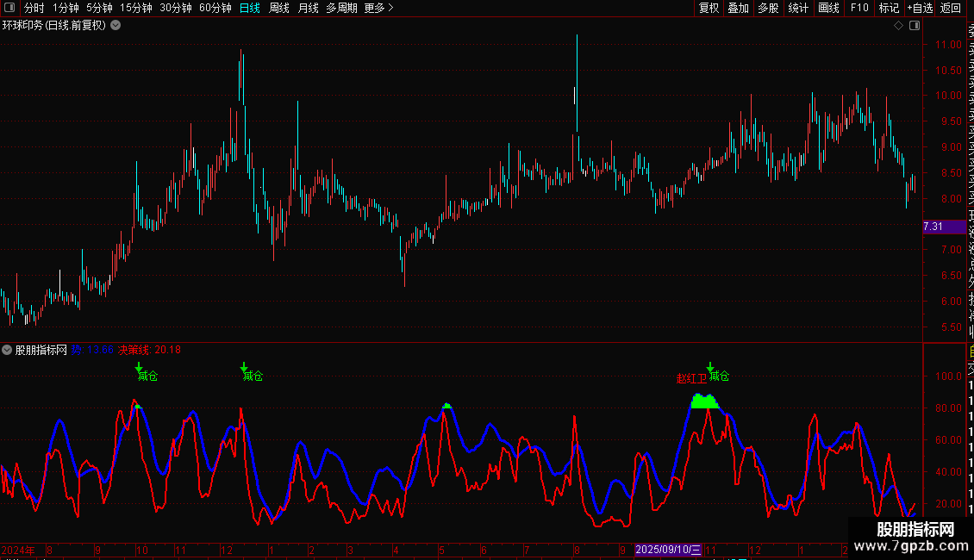Screen dimensions: 974x560
Task: Click the 返回 back button
Action: pos(951,8)
